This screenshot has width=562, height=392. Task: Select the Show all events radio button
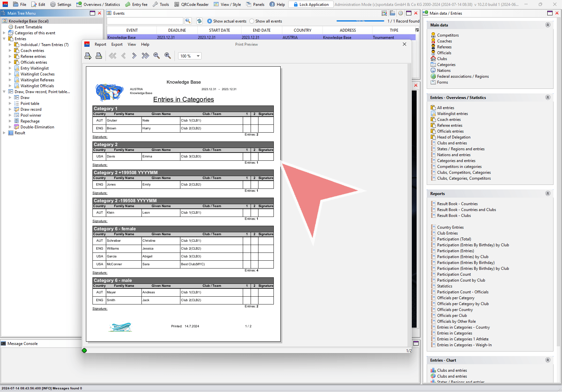(252, 21)
